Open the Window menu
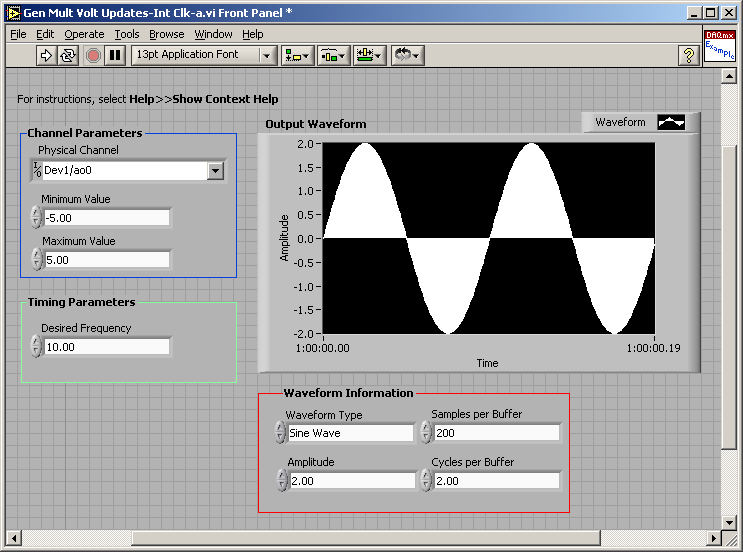 pos(213,34)
